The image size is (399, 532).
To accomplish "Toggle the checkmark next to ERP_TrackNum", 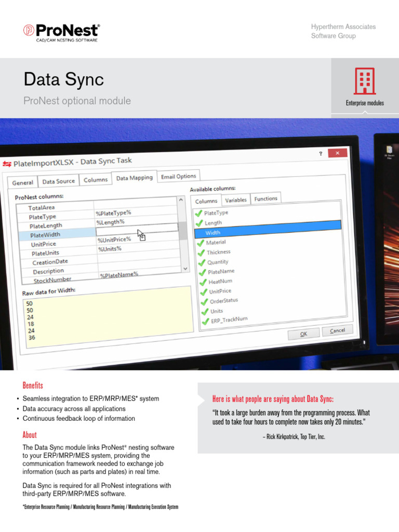I will coord(204,321).
